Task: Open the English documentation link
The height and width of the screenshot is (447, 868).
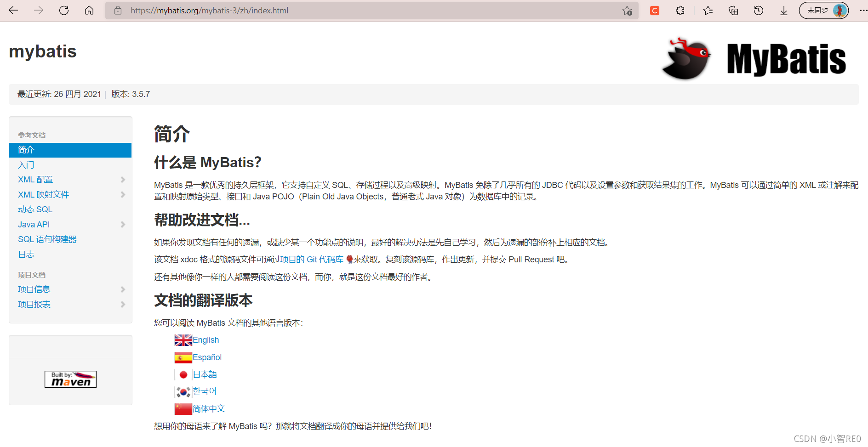Action: pos(206,339)
